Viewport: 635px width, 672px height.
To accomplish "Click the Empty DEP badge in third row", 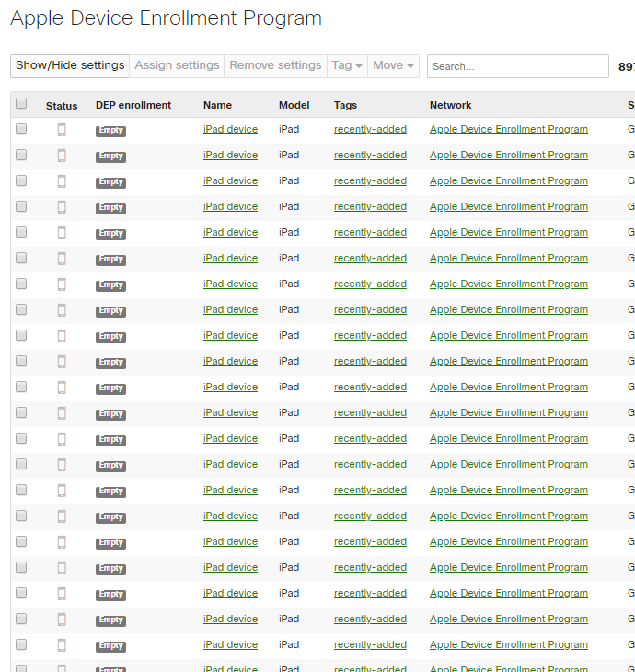I will pos(111,181).
